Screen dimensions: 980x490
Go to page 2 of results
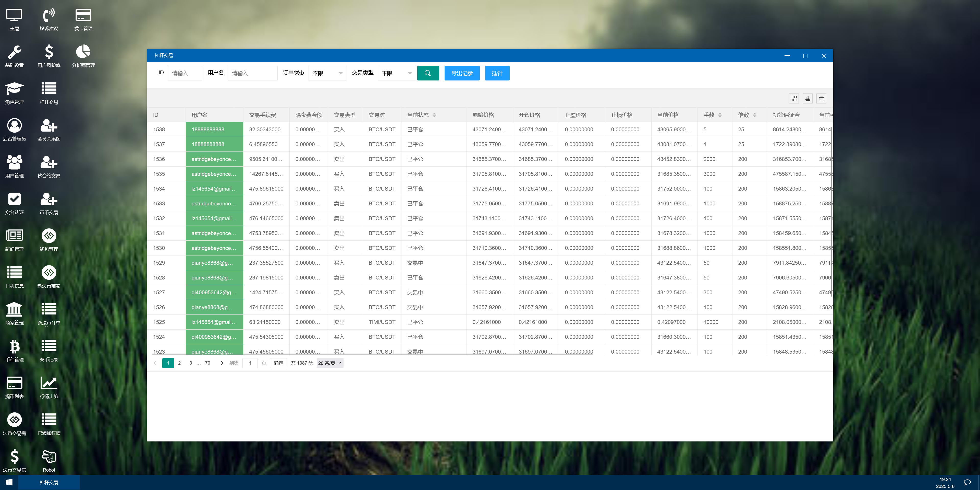[x=179, y=363]
